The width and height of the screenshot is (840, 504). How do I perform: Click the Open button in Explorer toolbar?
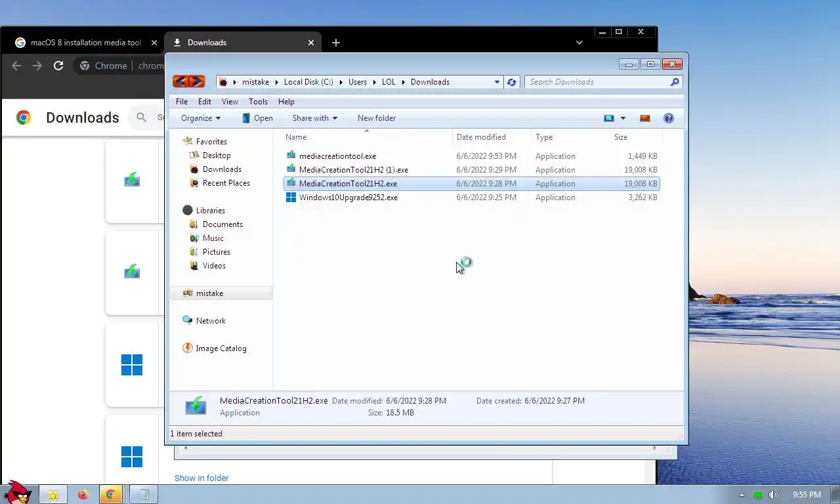pos(257,118)
